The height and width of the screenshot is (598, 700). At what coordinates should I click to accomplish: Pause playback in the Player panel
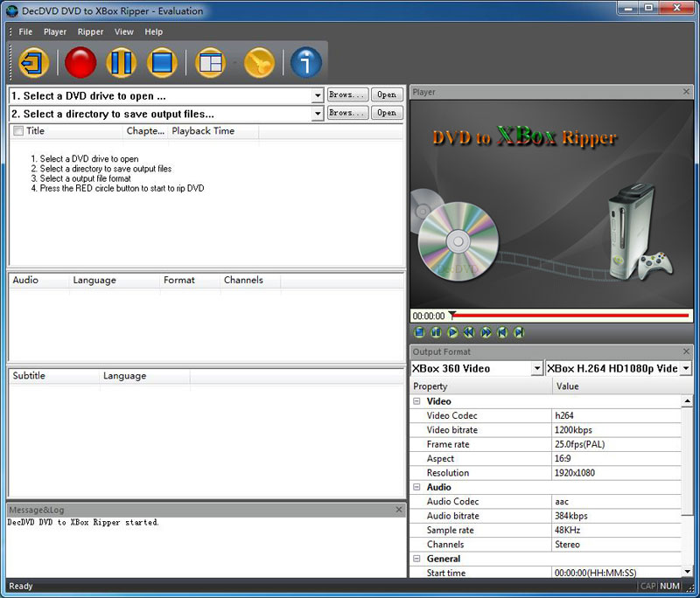pos(436,332)
